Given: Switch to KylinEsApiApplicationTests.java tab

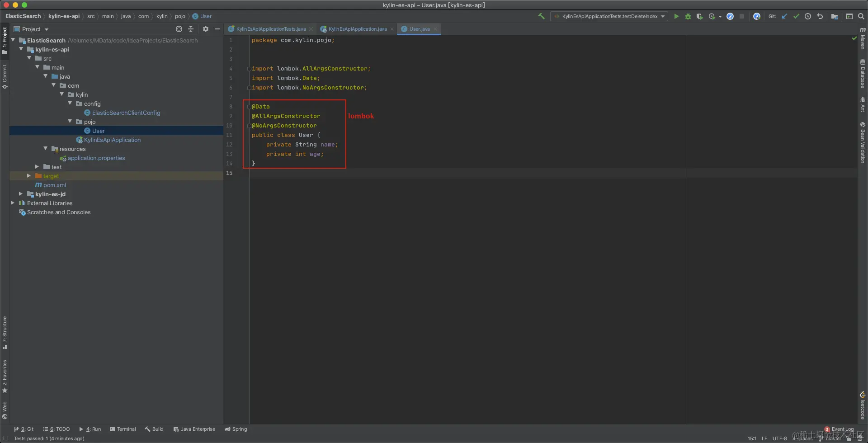Looking at the screenshot, I should click(x=270, y=29).
